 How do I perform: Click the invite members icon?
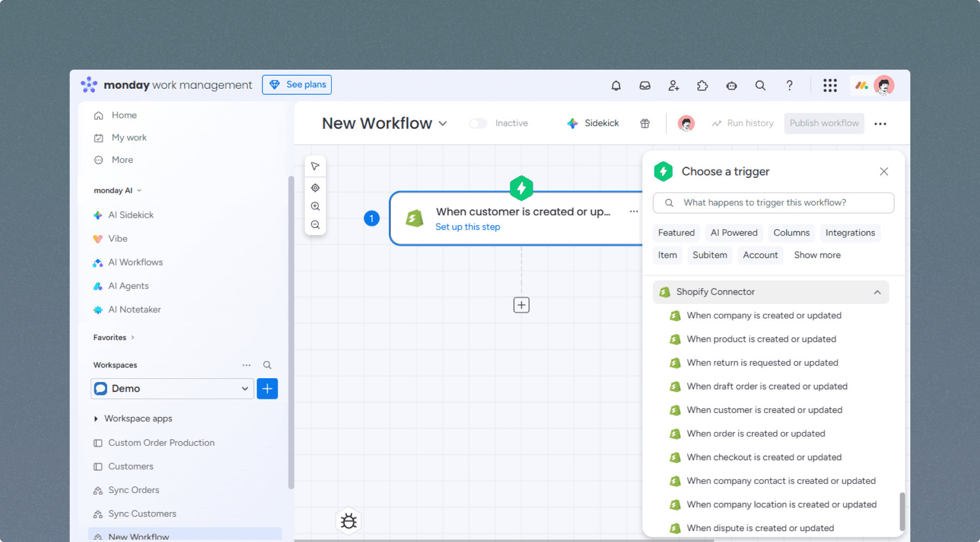673,85
